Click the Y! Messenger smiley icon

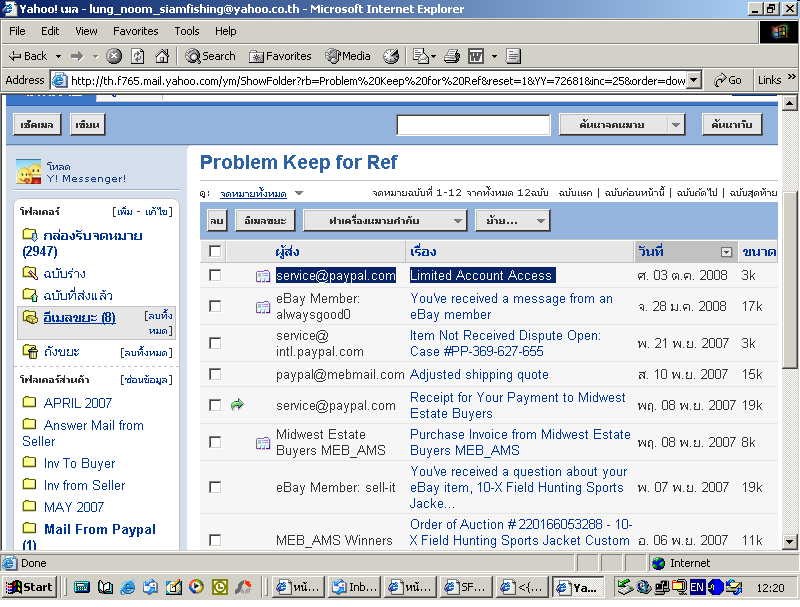pyautogui.click(x=29, y=171)
